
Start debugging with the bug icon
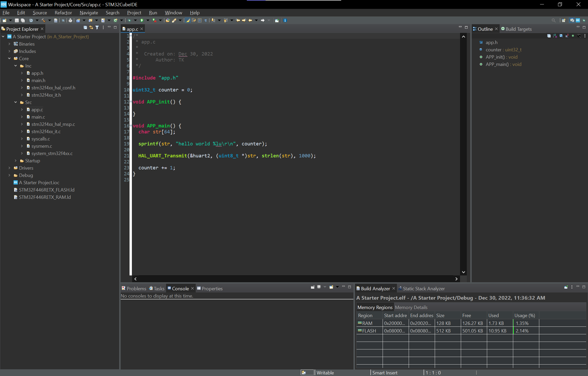pyautogui.click(x=129, y=20)
